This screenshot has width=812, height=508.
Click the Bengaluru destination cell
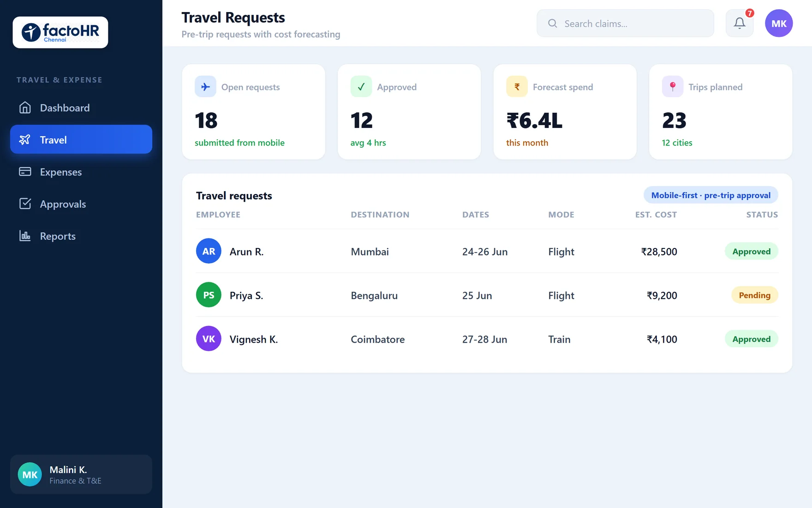coord(374,296)
